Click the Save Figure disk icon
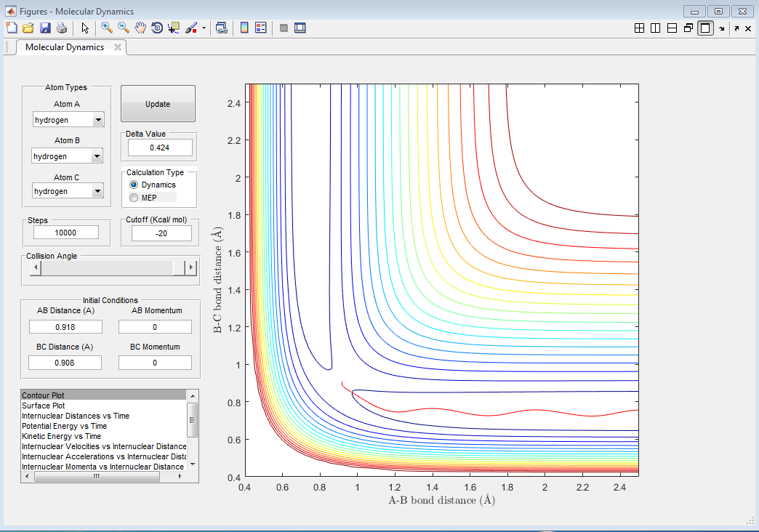The image size is (759, 532). [x=45, y=28]
